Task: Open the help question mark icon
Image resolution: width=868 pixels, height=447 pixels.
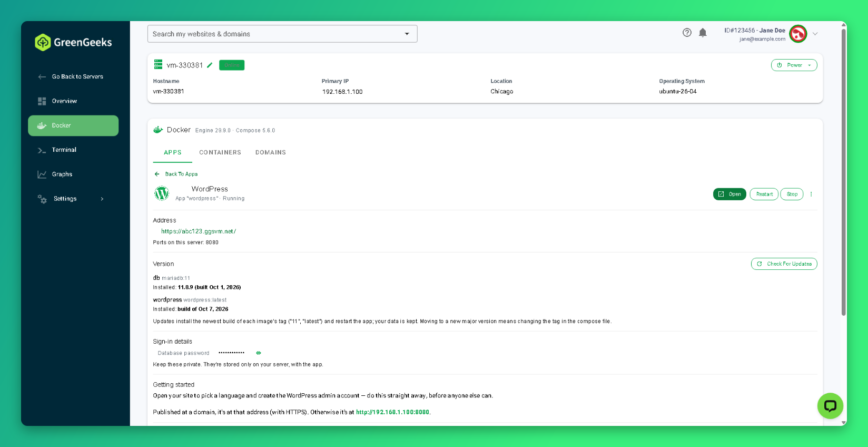Action: (x=687, y=33)
